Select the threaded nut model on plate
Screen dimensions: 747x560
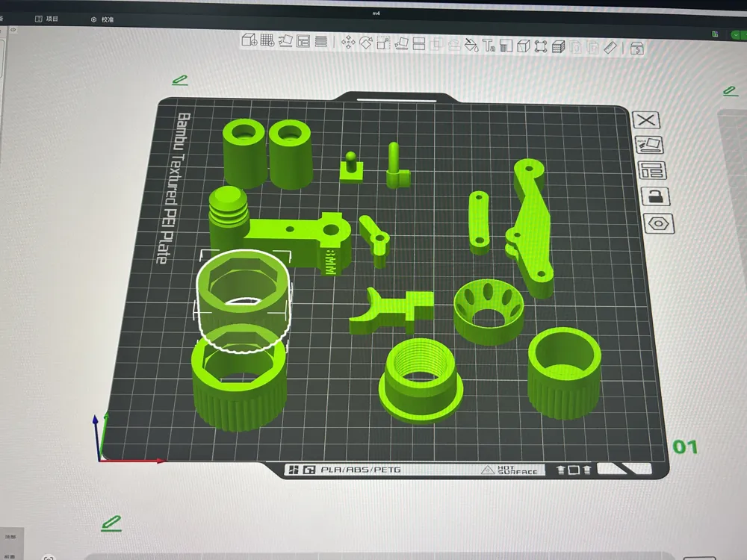pos(421,379)
